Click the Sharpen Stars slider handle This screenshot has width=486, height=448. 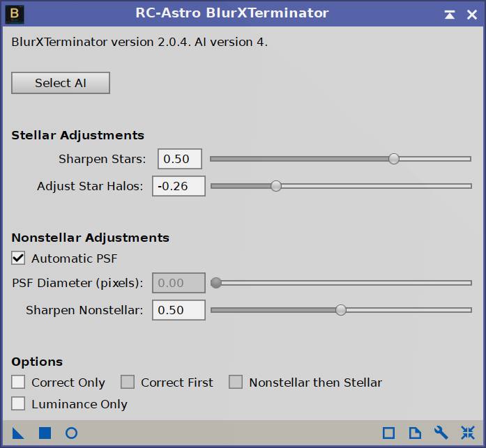(394, 159)
